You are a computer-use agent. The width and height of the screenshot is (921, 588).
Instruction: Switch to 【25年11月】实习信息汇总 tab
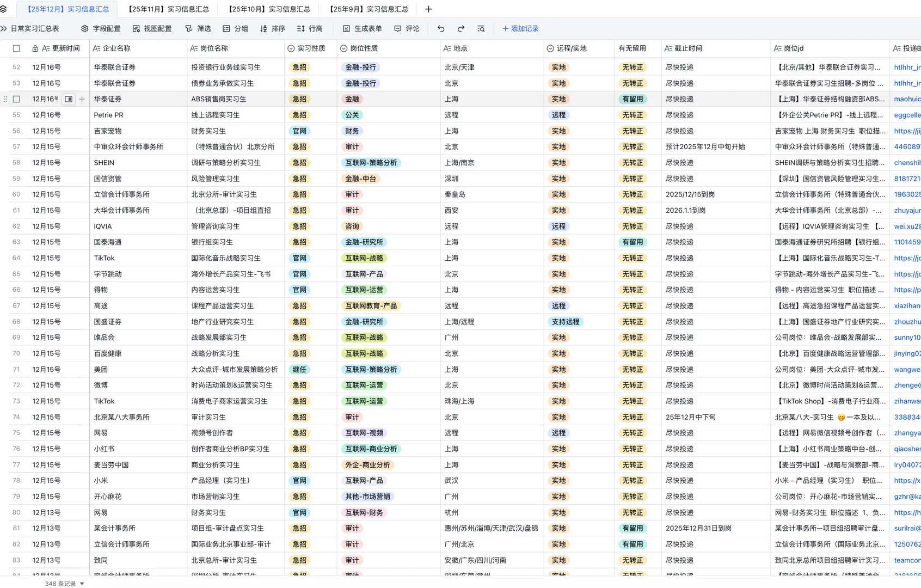169,9
